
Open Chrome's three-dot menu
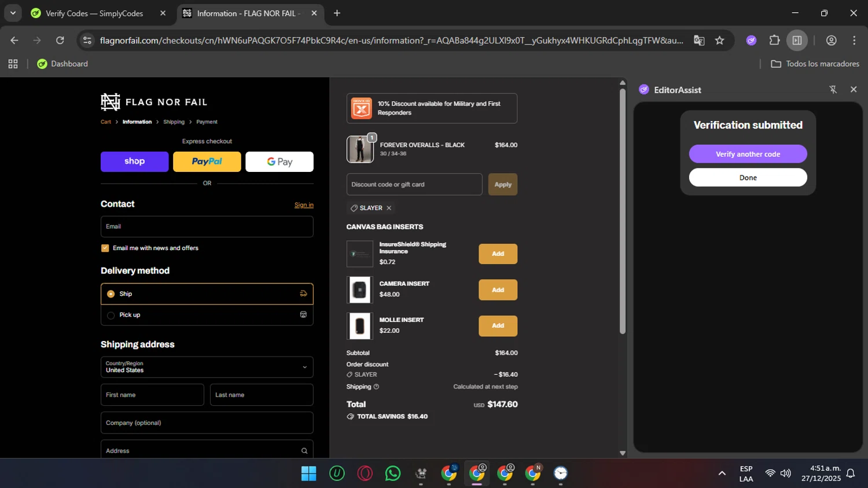tap(854, 41)
